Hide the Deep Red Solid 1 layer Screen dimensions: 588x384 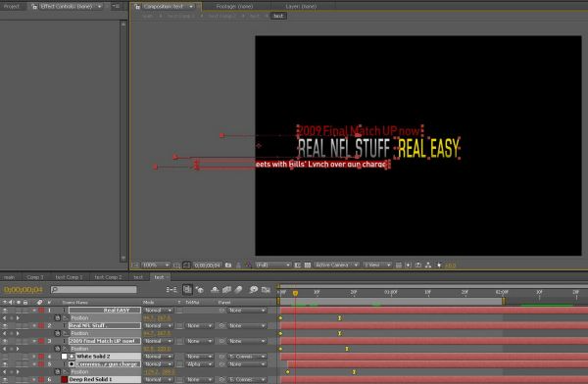coord(5,379)
